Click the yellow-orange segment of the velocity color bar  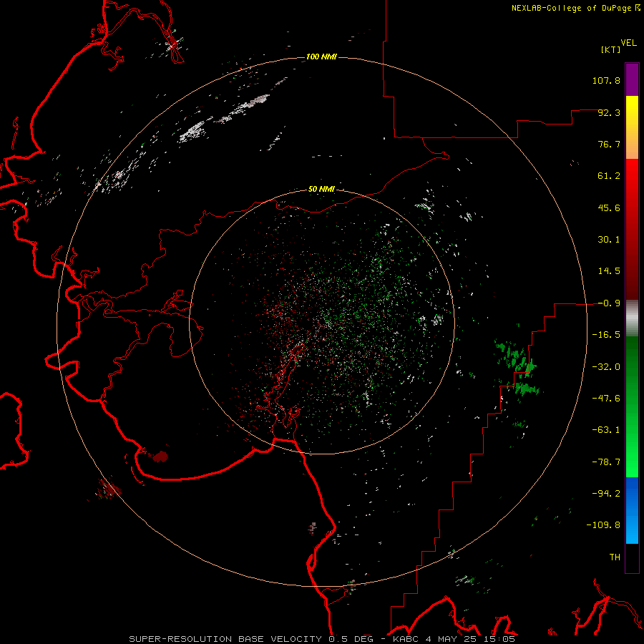(x=632, y=127)
